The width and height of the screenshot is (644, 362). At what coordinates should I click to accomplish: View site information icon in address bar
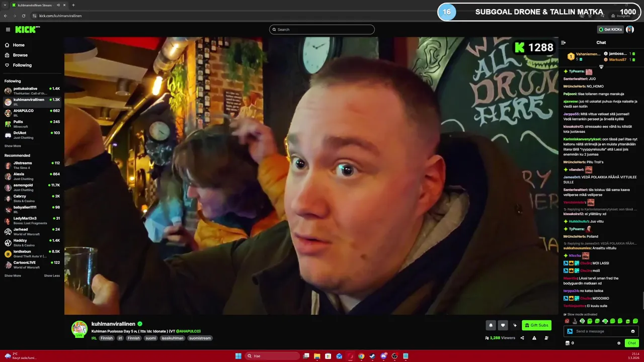(34, 16)
